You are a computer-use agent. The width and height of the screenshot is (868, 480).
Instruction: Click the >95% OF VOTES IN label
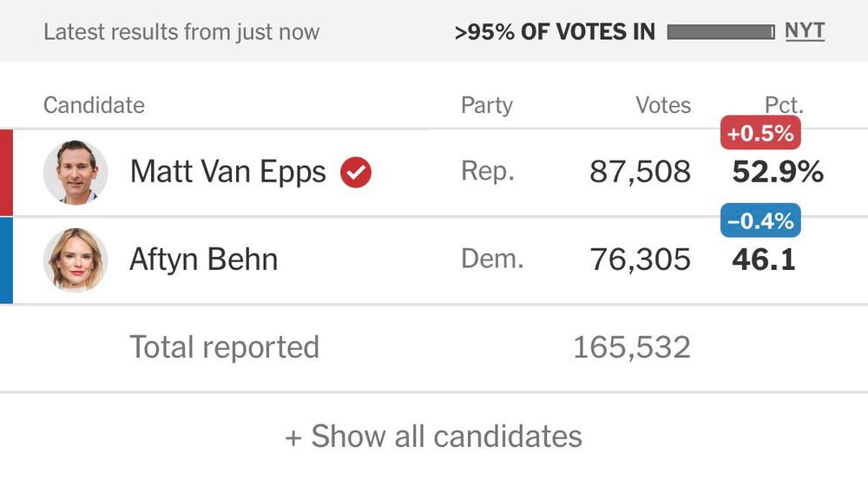coord(555,33)
